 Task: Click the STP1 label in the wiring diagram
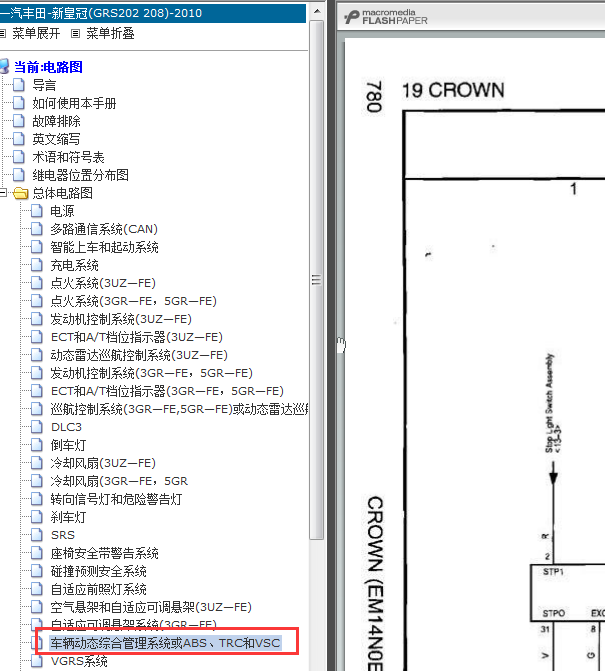pyautogui.click(x=553, y=572)
